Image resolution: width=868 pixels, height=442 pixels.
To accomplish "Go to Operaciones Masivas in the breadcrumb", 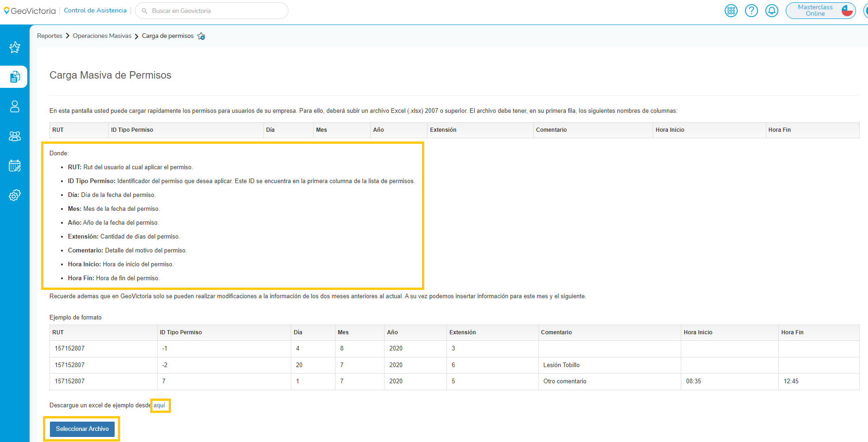I will pos(102,36).
